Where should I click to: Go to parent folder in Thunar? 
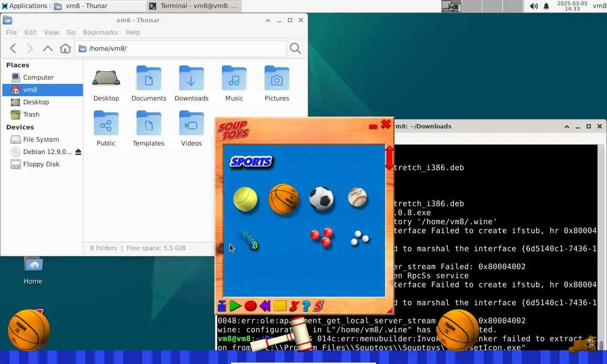click(x=47, y=48)
